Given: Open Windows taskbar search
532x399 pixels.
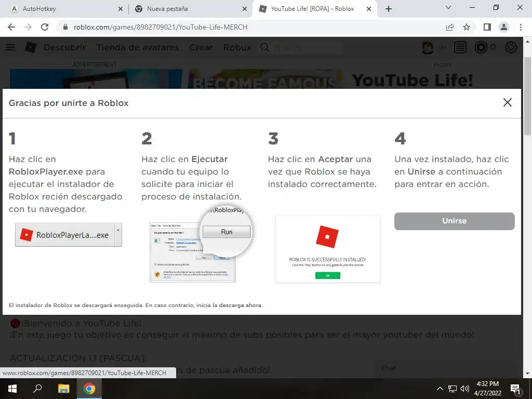Looking at the screenshot, I should 37,389.
